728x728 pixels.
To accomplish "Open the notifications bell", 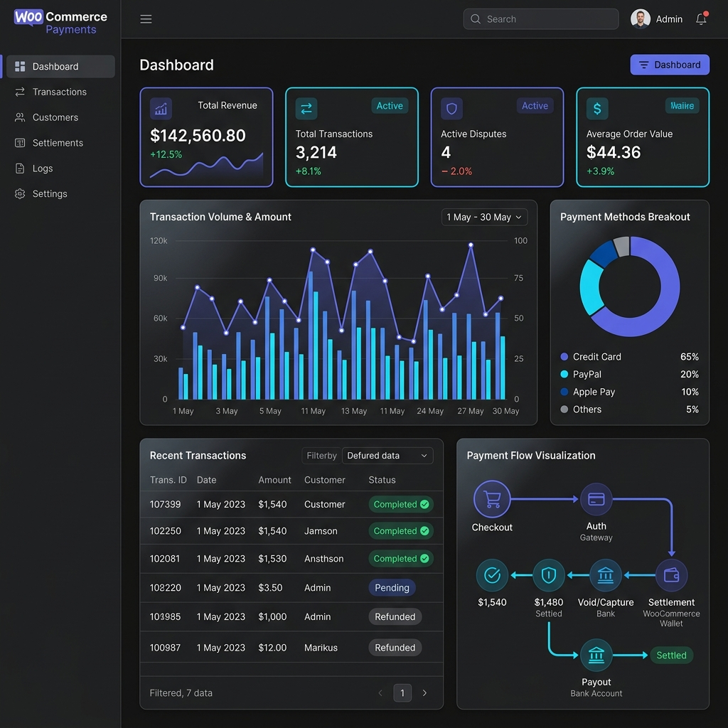I will pyautogui.click(x=701, y=18).
